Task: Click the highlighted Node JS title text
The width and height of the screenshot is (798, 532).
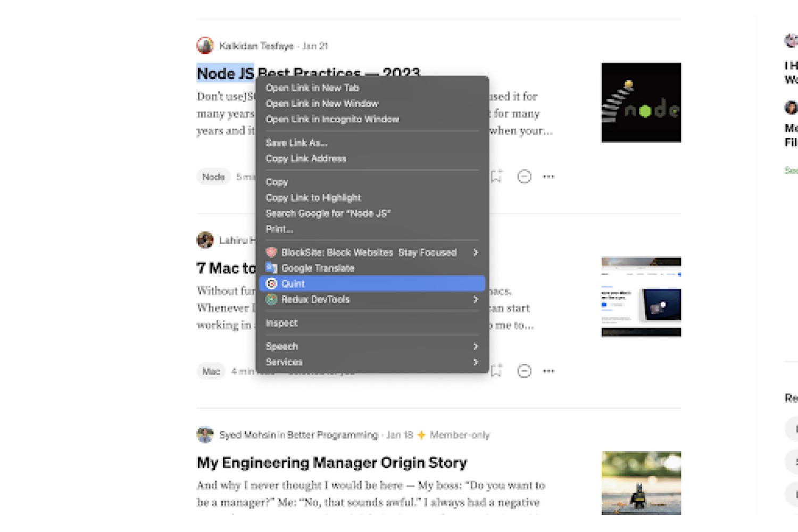Action: (226, 73)
